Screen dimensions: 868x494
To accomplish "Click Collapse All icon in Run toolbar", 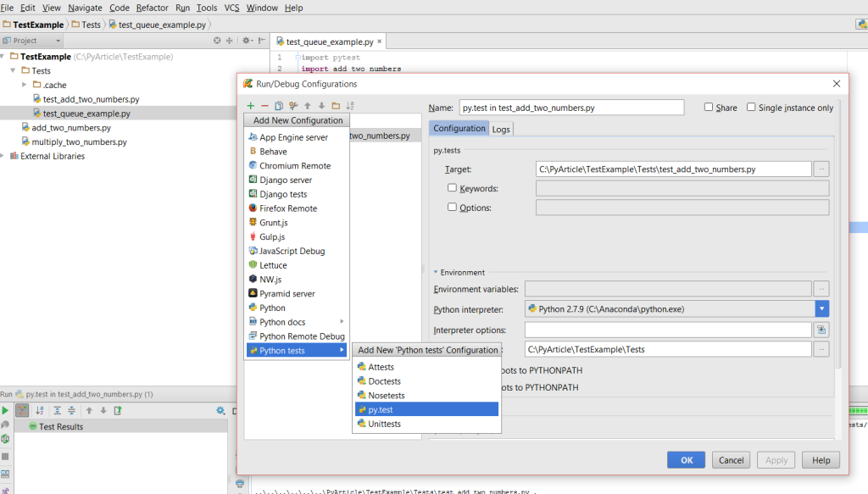I will point(71,410).
